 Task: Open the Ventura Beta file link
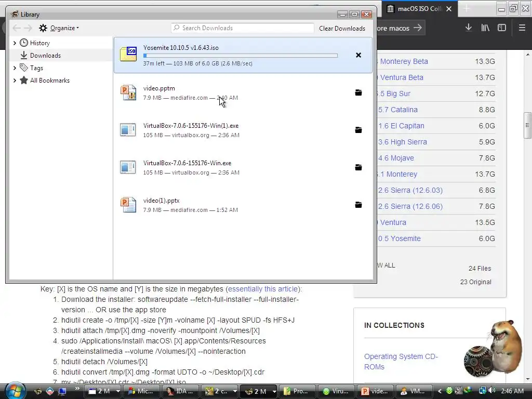[402, 77]
